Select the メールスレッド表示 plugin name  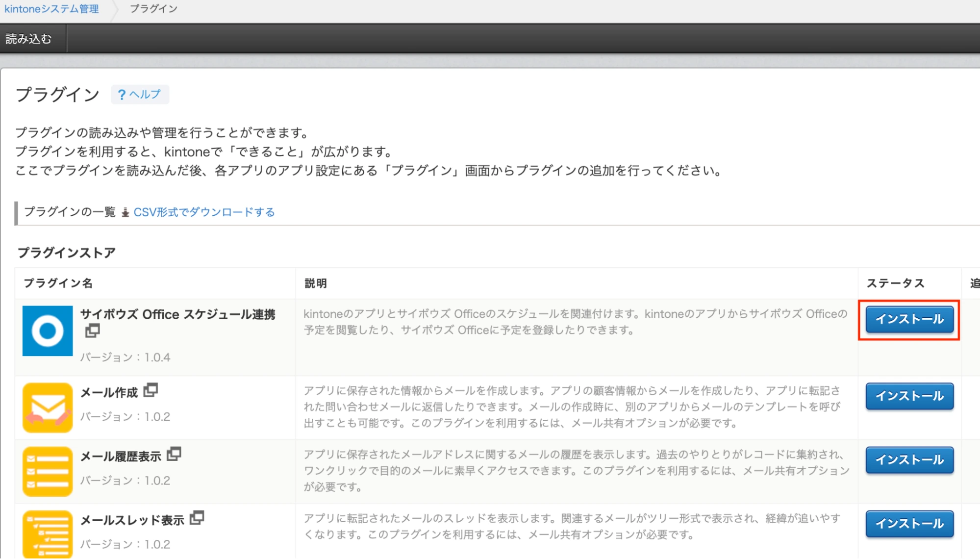[132, 520]
